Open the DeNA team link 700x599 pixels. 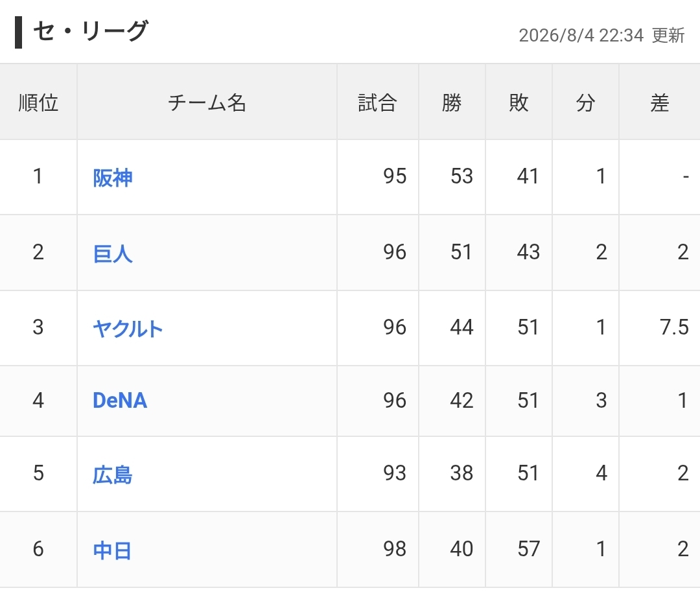click(x=120, y=401)
